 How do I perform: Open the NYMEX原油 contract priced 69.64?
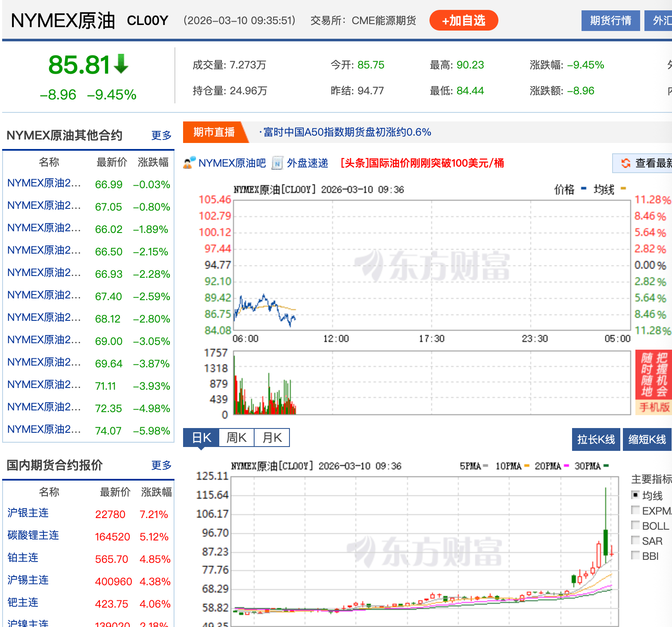pos(44,363)
